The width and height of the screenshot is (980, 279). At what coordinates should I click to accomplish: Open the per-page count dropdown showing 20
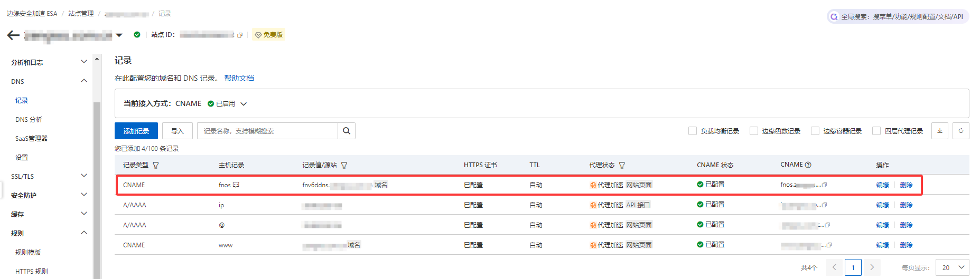(952, 267)
